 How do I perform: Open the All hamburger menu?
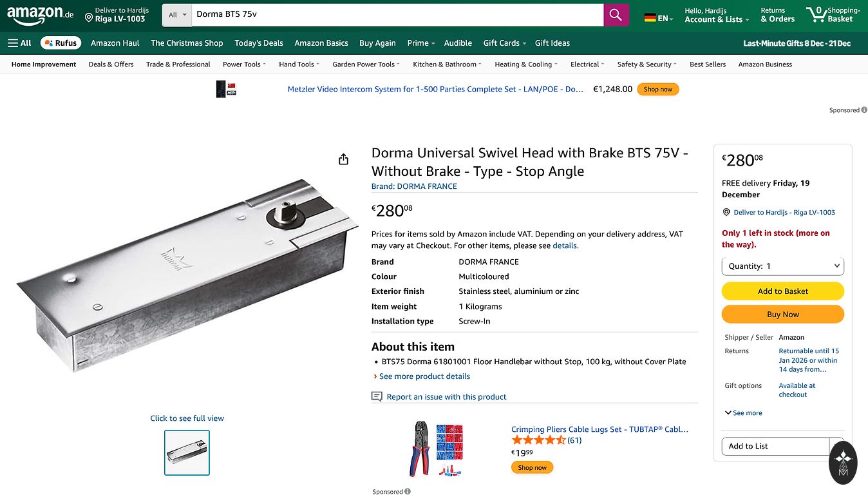pos(19,43)
